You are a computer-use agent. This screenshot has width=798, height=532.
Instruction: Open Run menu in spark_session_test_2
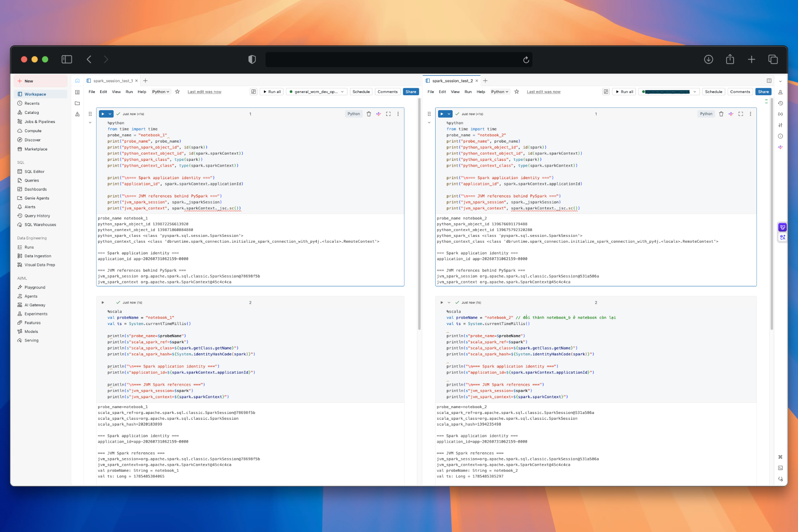coord(468,92)
